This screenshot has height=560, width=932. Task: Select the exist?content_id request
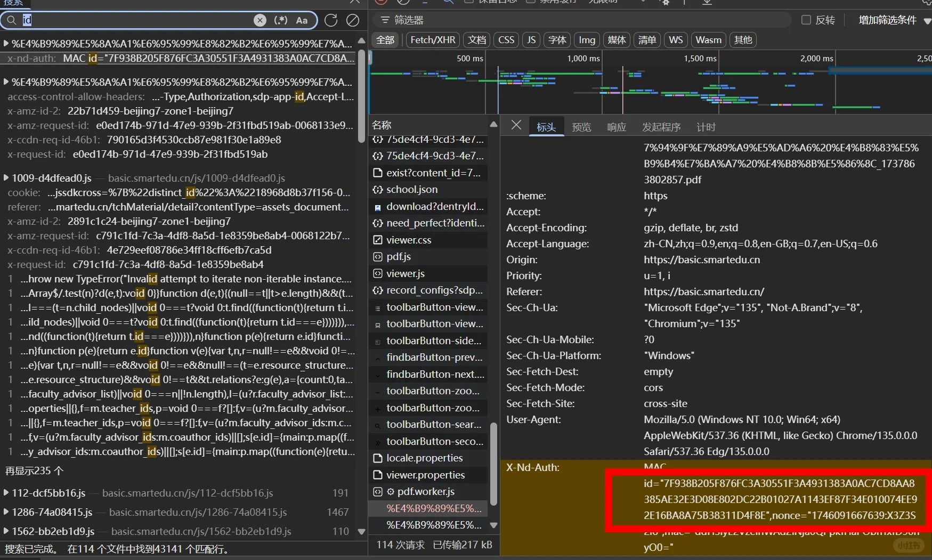click(x=429, y=173)
